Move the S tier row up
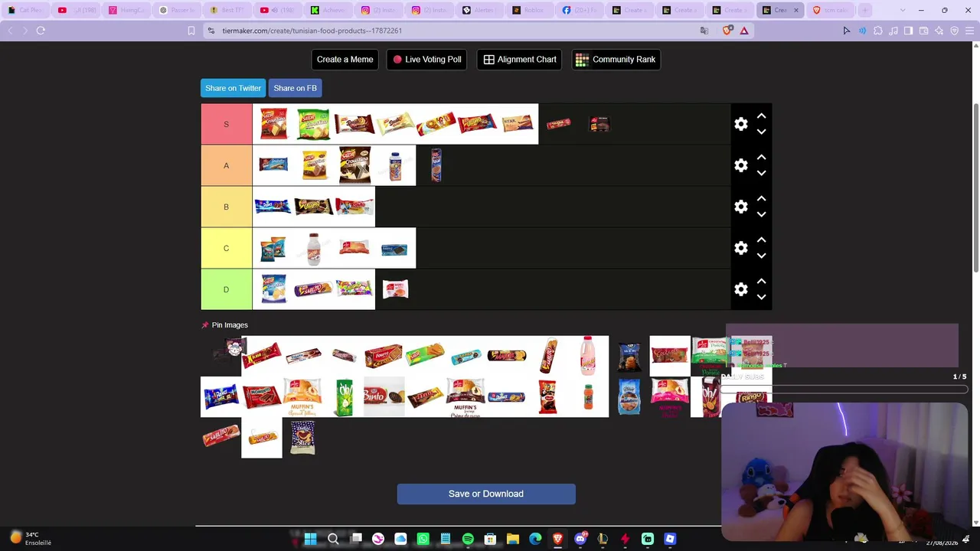Image resolution: width=980 pixels, height=551 pixels. [761, 116]
